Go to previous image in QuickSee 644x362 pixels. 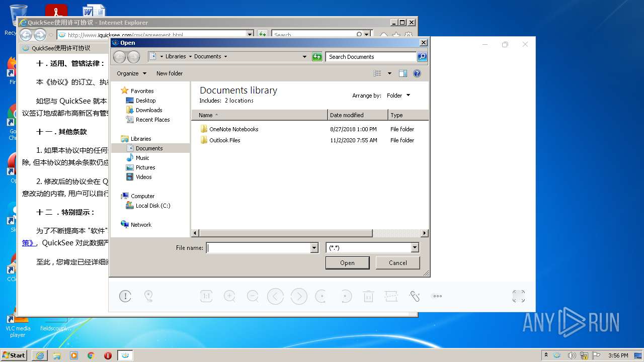click(275, 296)
